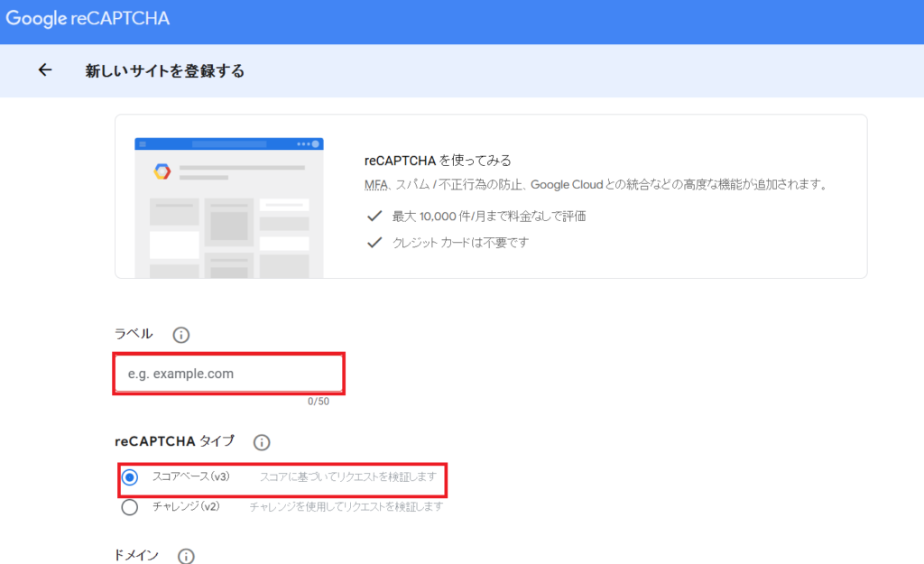Click the 新しいサイトを登録する page title

(x=164, y=71)
